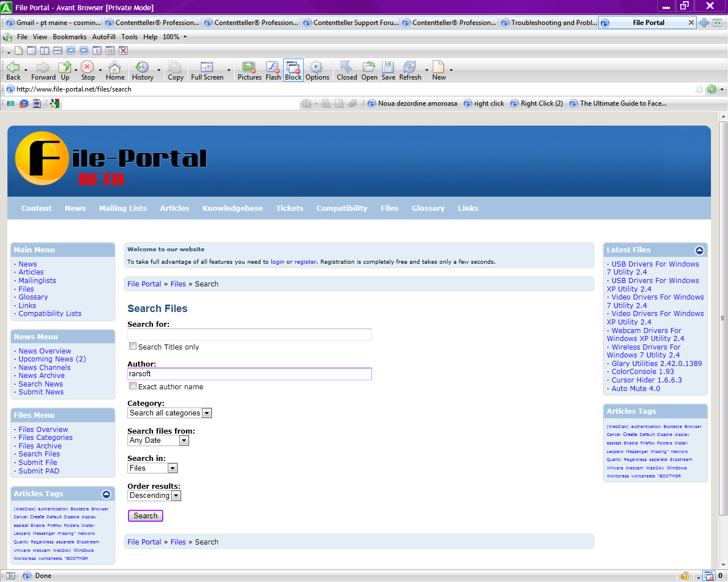
Task: Open Knowledgebase in the site navigation bar
Action: [233, 209]
